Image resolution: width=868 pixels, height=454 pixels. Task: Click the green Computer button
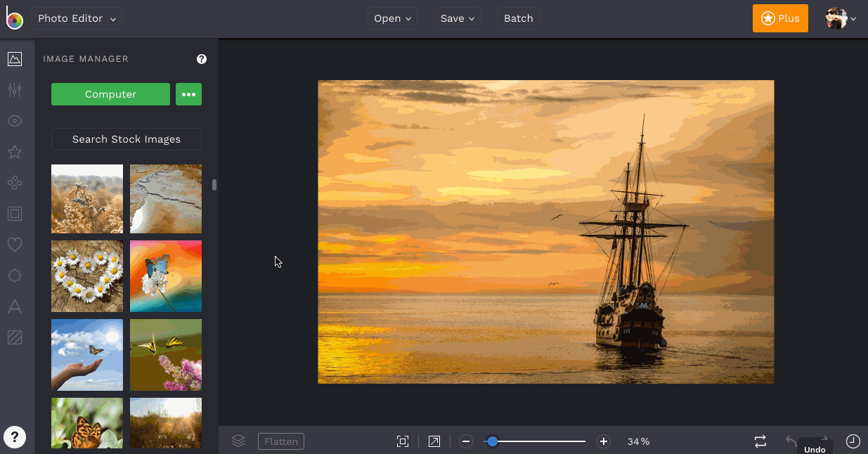coord(110,94)
